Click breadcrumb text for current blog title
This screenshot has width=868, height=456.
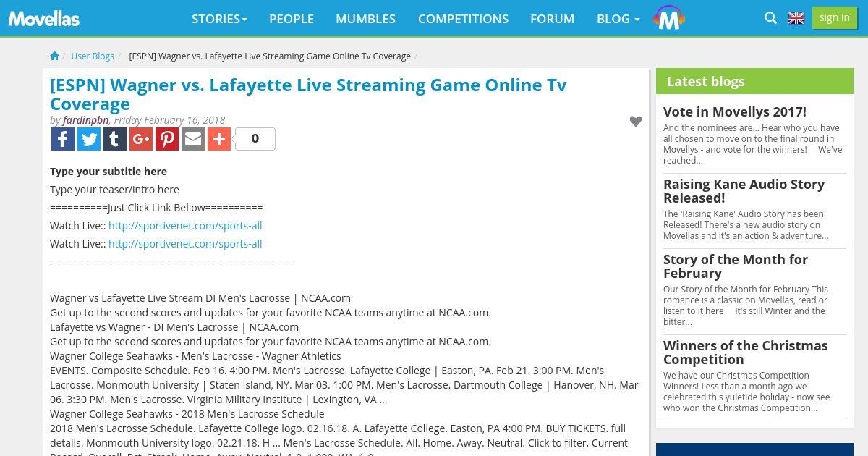click(270, 56)
